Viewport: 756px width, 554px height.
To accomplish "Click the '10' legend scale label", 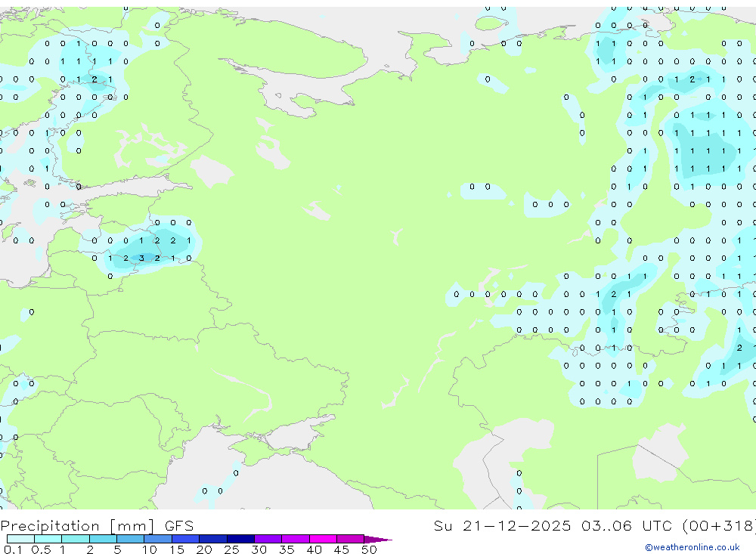I will (x=149, y=549).
